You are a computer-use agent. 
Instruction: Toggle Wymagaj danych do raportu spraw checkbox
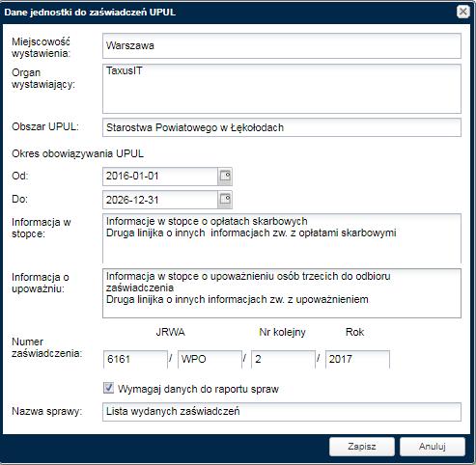(x=109, y=388)
